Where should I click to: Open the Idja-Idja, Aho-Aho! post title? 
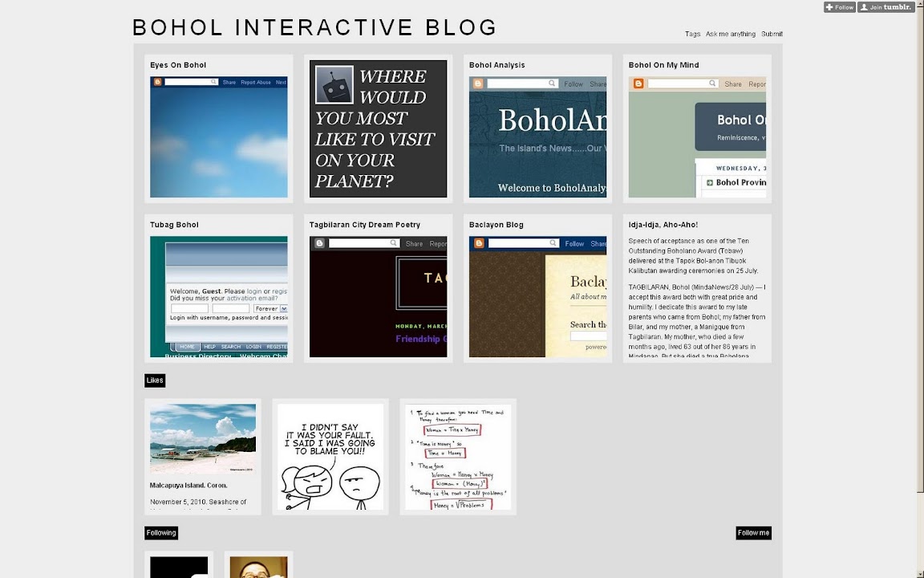pos(663,225)
